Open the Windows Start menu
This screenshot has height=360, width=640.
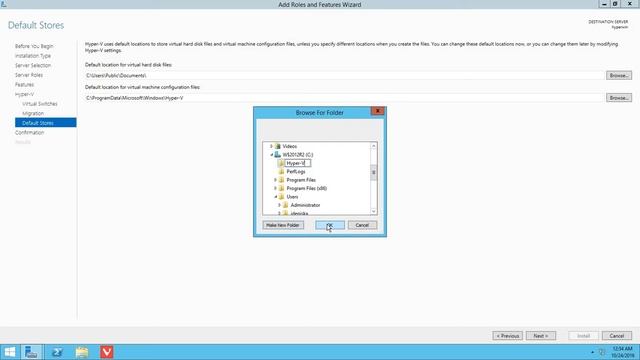point(10,352)
